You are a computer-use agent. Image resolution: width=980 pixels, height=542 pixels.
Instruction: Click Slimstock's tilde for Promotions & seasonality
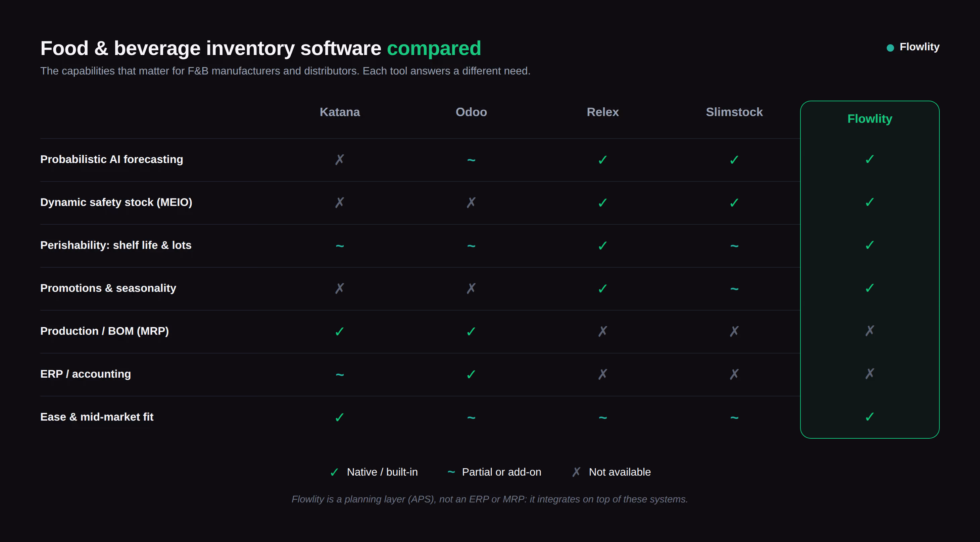(x=734, y=289)
